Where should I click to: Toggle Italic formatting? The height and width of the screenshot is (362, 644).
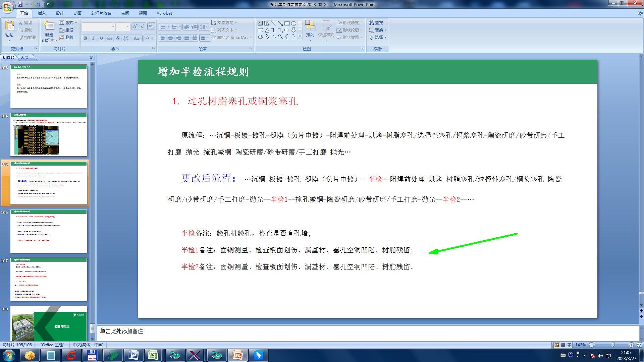pos(93,38)
